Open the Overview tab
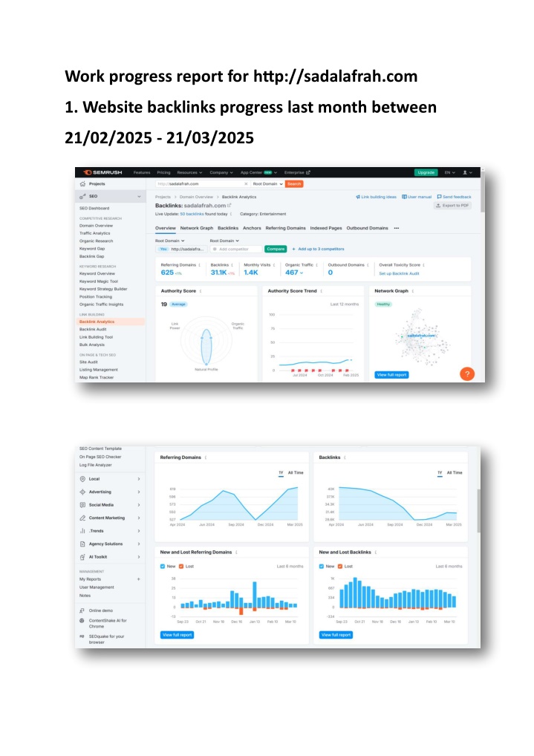 point(166,228)
